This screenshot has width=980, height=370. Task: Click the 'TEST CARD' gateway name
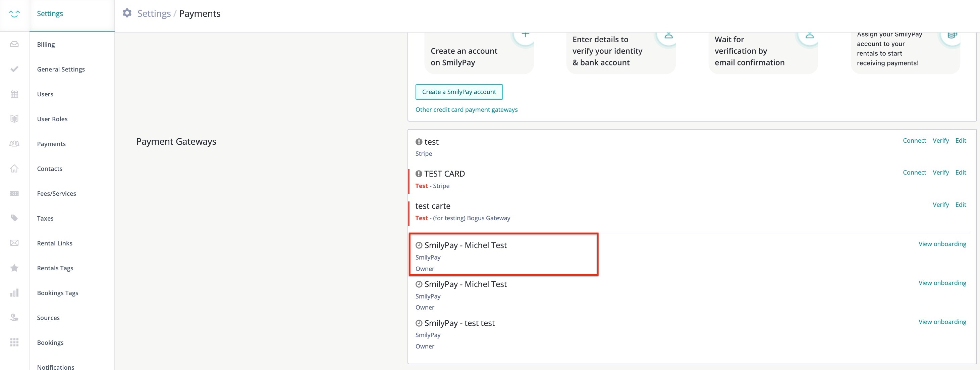444,174
